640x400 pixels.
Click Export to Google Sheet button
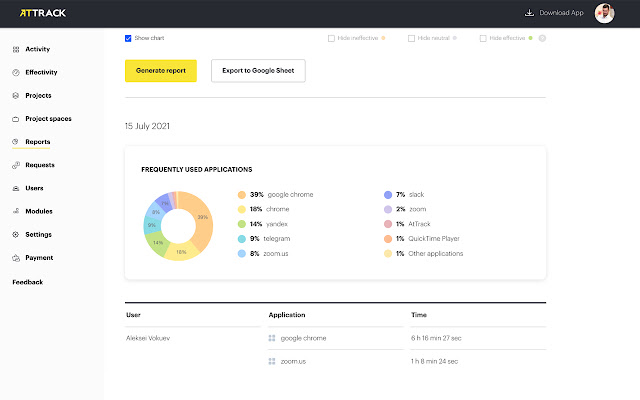coord(258,71)
